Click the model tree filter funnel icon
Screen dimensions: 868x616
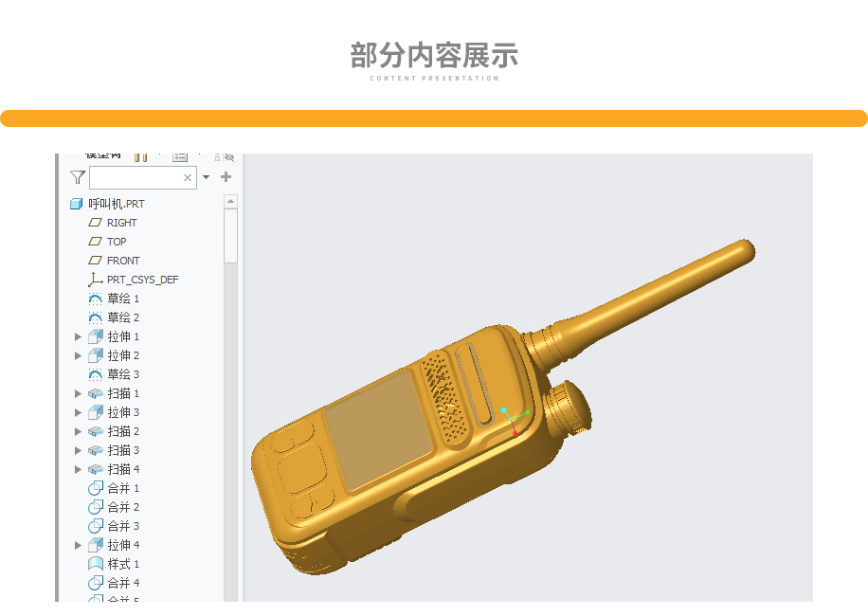tap(78, 177)
